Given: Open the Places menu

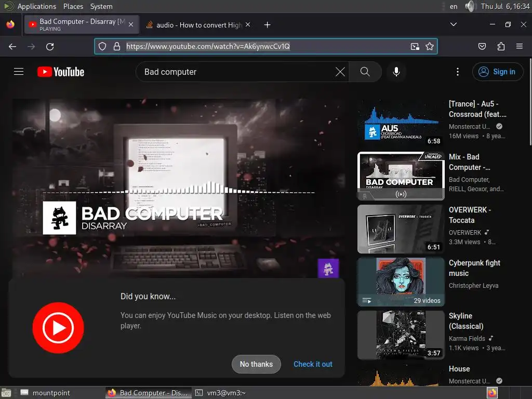Looking at the screenshot, I should pyautogui.click(x=73, y=6).
